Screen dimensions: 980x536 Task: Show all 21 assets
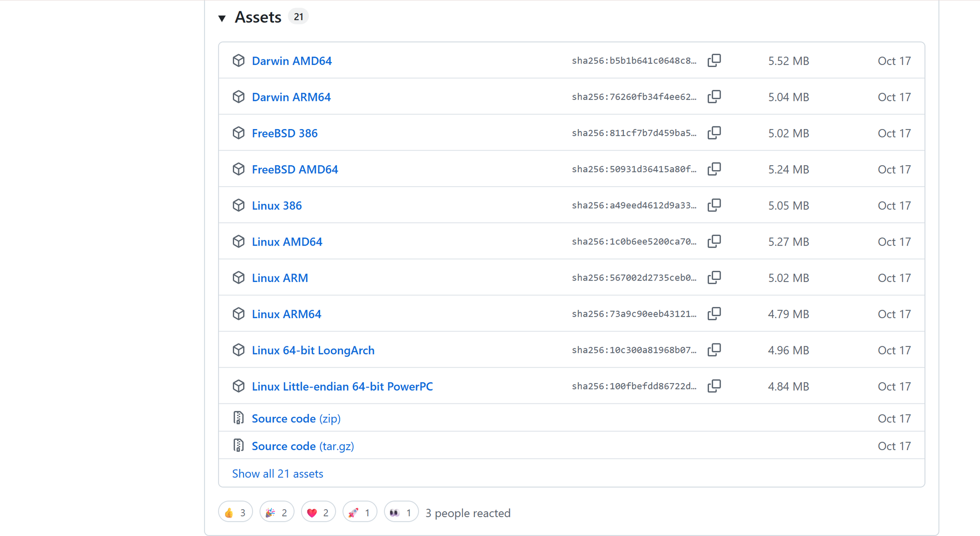[277, 474]
